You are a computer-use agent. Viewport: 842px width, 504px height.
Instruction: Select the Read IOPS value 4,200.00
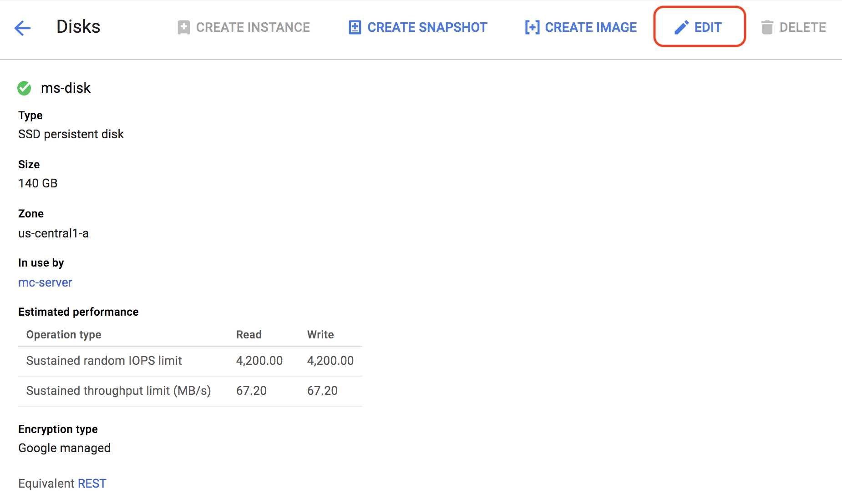point(259,361)
